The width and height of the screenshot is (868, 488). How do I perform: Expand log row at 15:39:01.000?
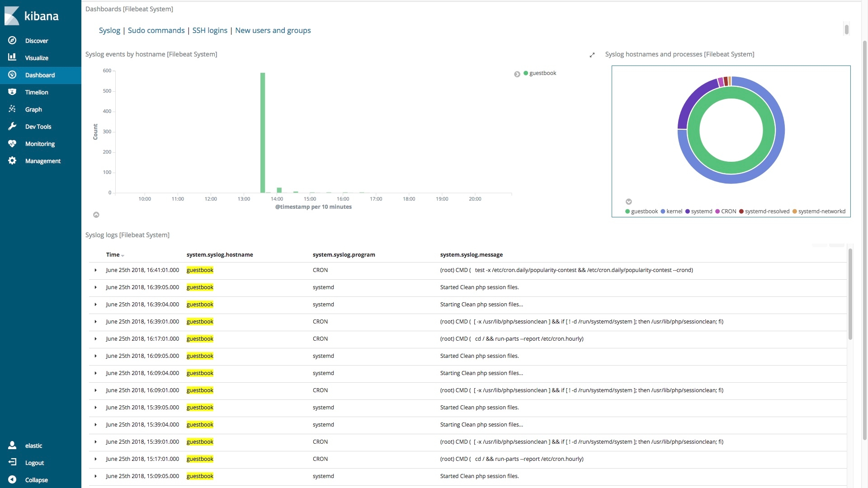95,442
